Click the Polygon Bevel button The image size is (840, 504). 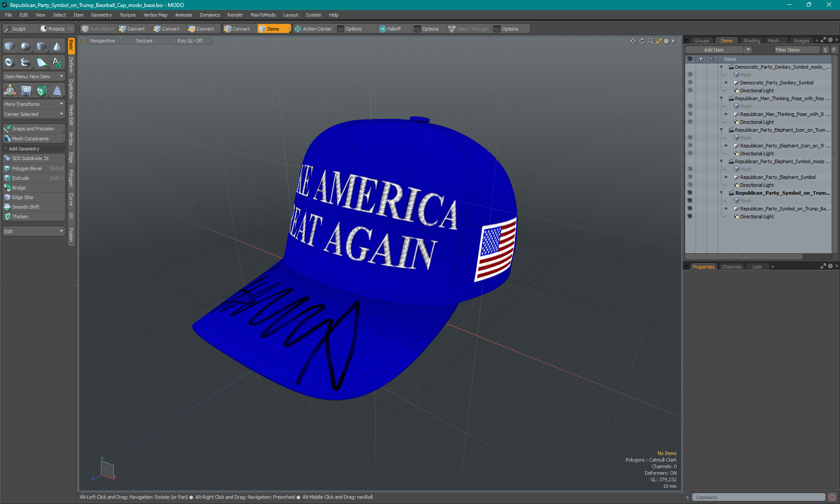click(x=34, y=168)
